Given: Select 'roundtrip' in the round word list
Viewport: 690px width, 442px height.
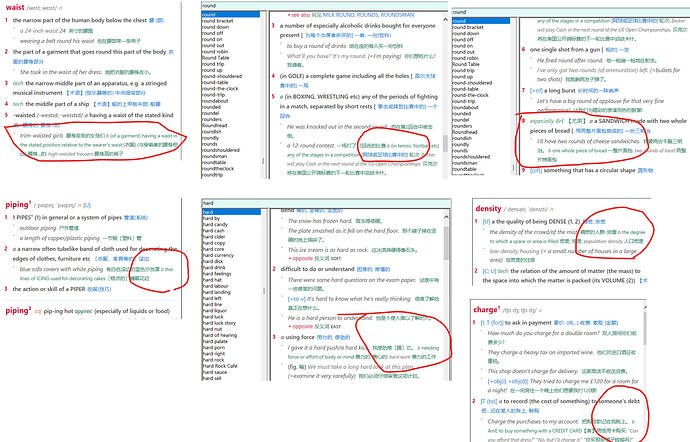Looking at the screenshot, I should click(x=212, y=175).
